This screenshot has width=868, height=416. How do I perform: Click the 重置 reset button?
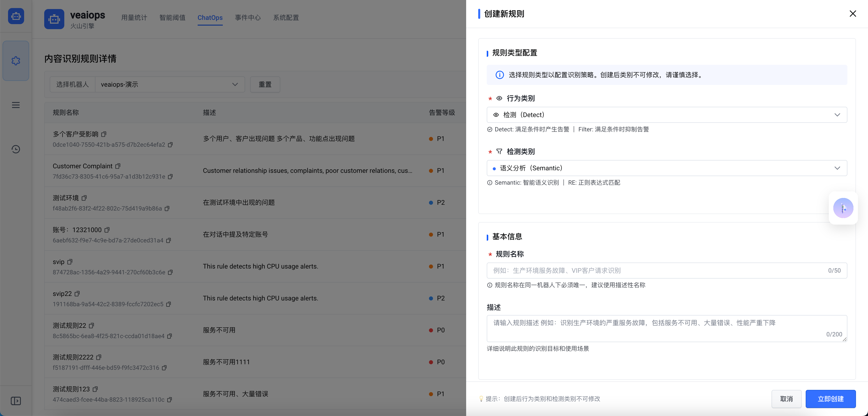tap(265, 84)
